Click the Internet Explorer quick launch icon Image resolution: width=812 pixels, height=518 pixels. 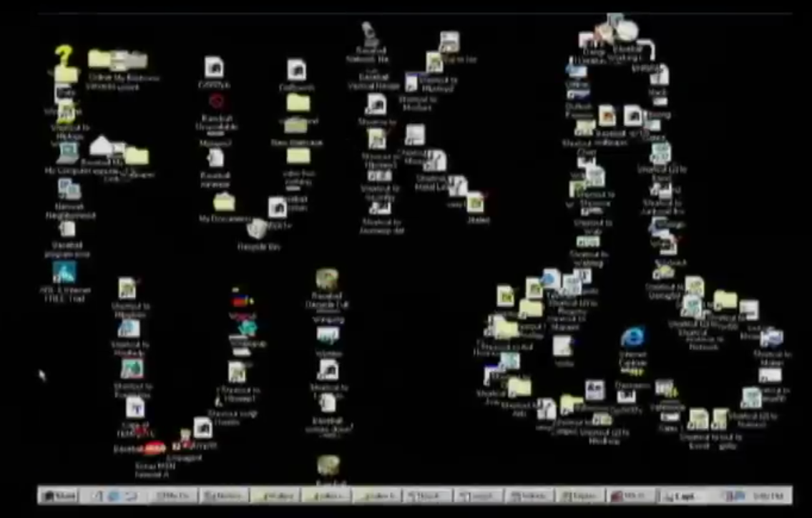coord(114,497)
